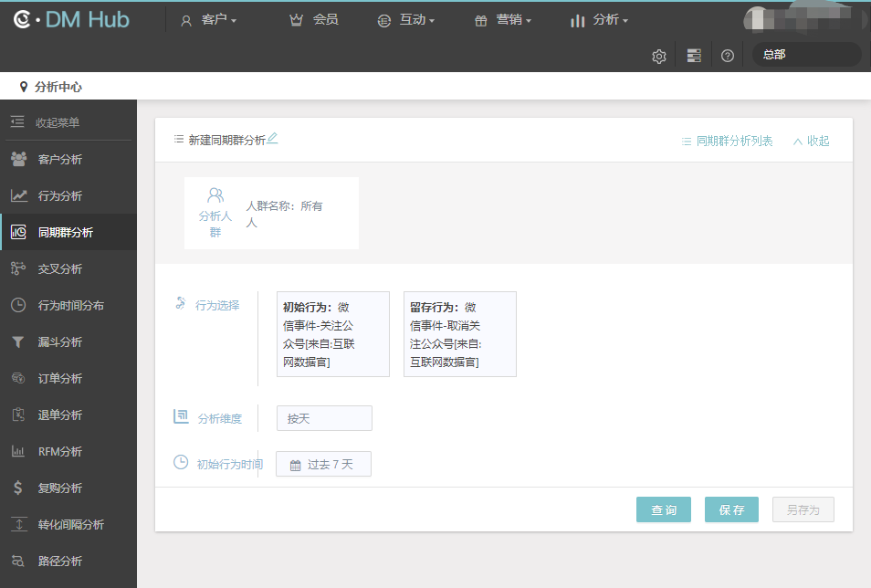This screenshot has height=588, width=871.
Task: Expand the 客户 dropdown menu
Action: coord(209,20)
